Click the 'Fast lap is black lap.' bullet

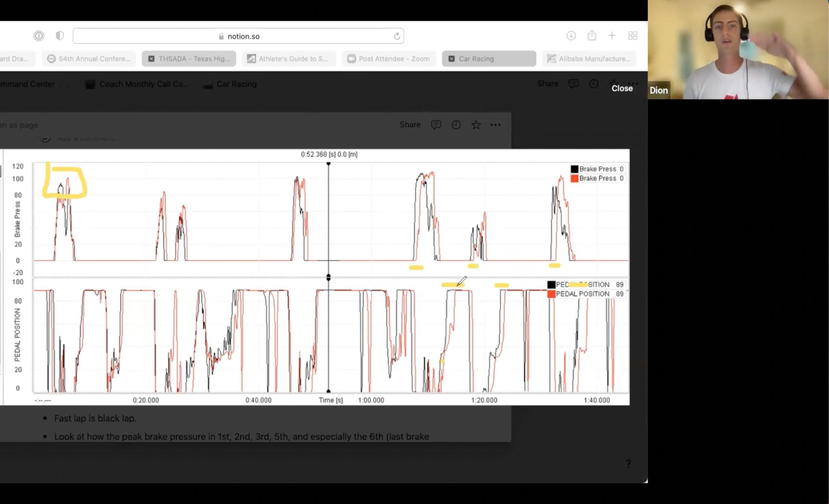[x=95, y=418]
